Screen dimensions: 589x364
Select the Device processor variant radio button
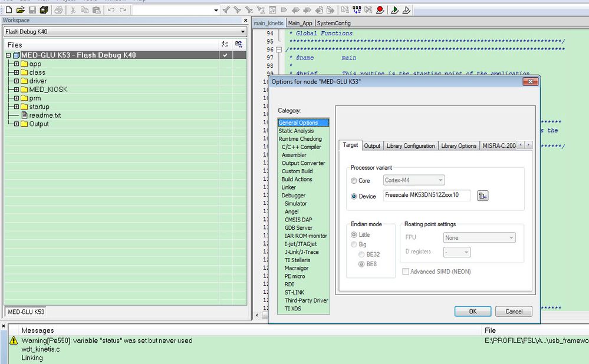pyautogui.click(x=354, y=196)
